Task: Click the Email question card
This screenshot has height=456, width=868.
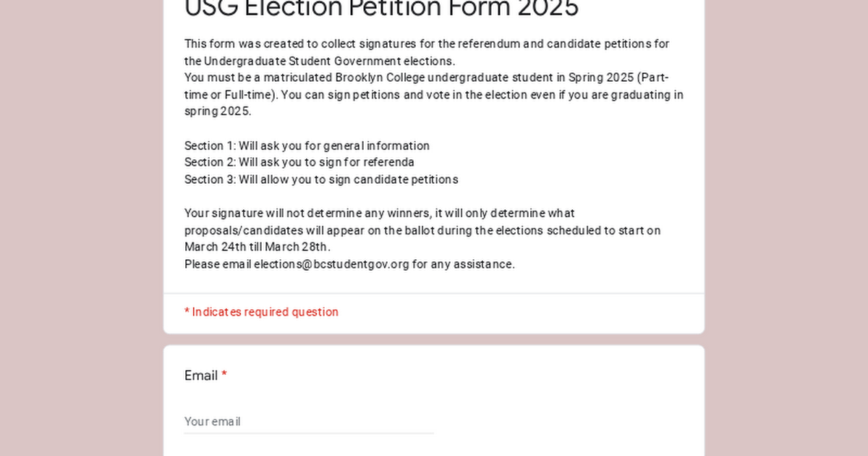Action: coord(434,398)
